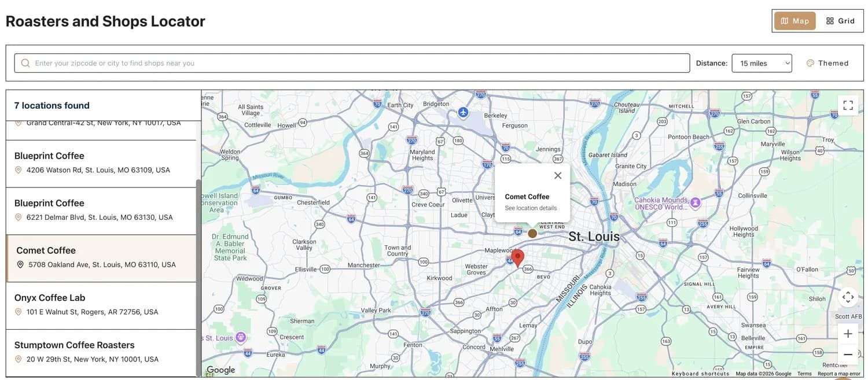The width and height of the screenshot is (868, 380).
Task: Switch to Map view
Action: (x=795, y=21)
